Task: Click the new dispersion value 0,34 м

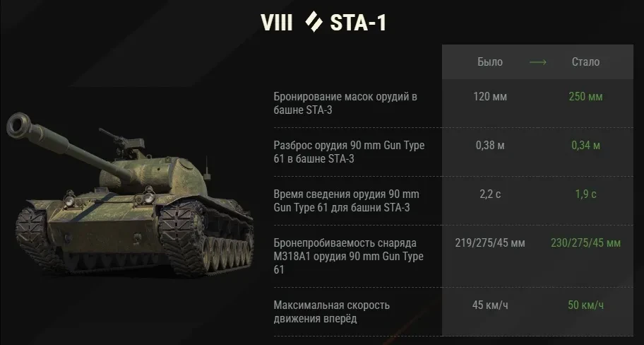Action: click(x=585, y=145)
